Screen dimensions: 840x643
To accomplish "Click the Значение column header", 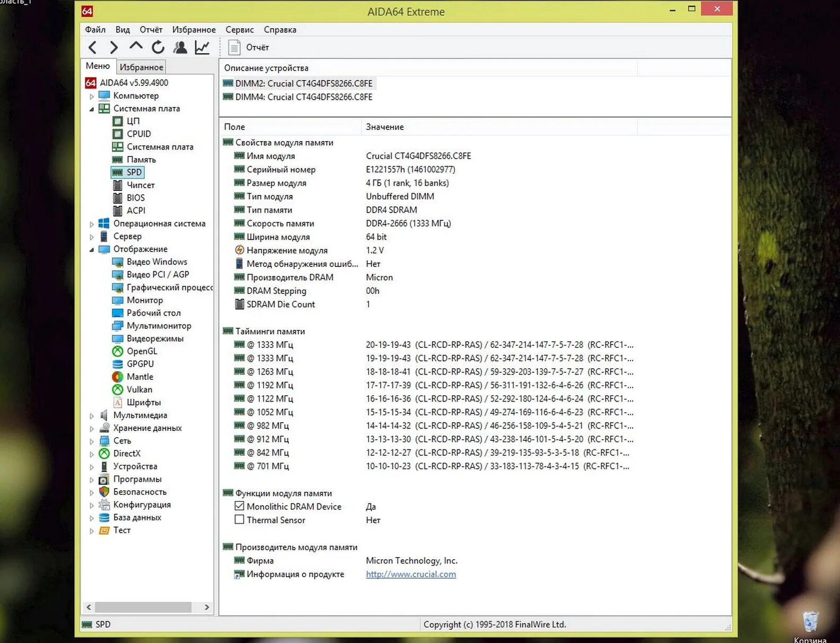I will (499, 127).
